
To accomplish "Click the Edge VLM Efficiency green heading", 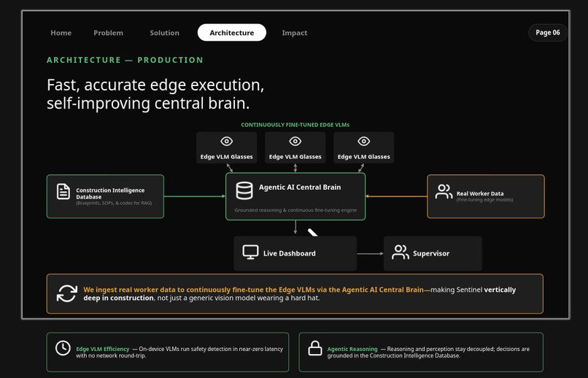I will pyautogui.click(x=102, y=349).
